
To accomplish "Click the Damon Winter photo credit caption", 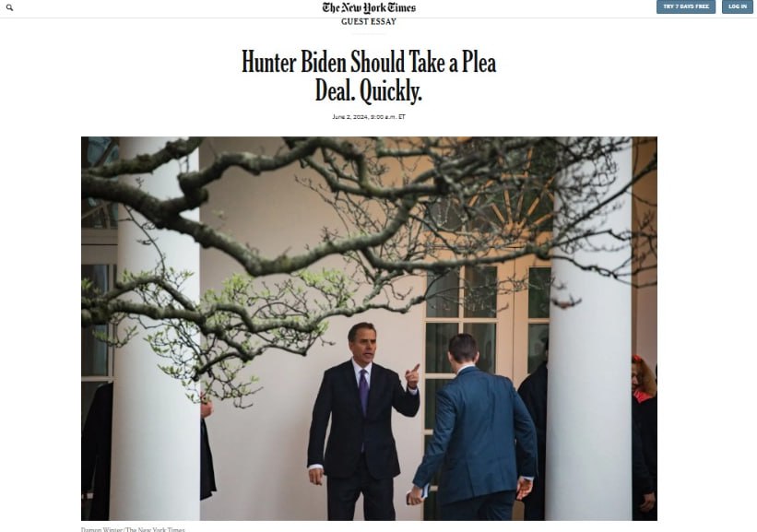I will tap(133, 529).
